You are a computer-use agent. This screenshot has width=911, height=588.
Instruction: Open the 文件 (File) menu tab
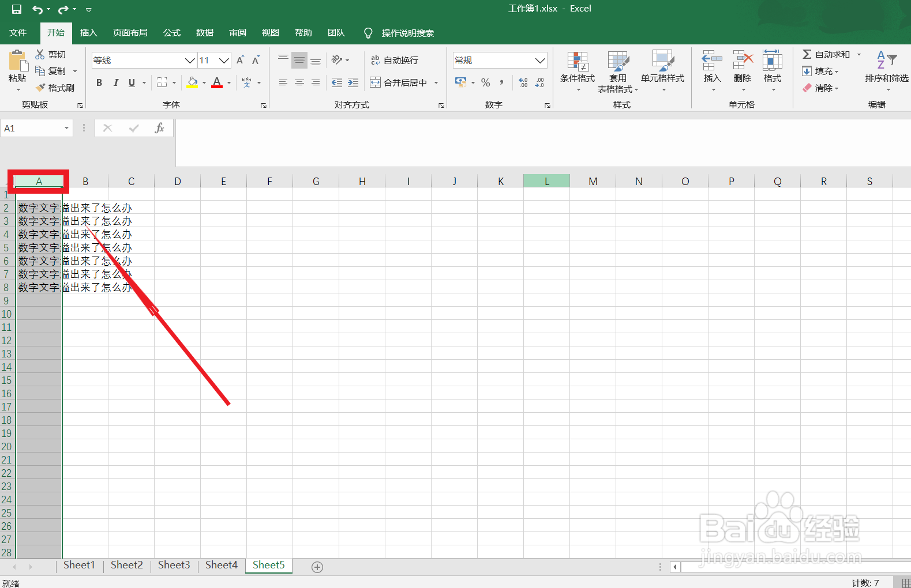[x=18, y=33]
